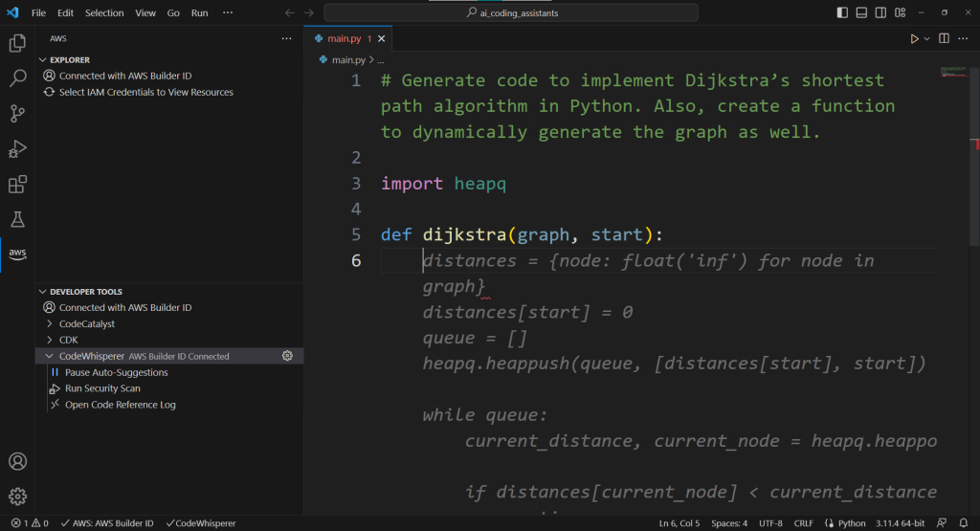
Task: Run Python file with play button
Action: (x=914, y=38)
